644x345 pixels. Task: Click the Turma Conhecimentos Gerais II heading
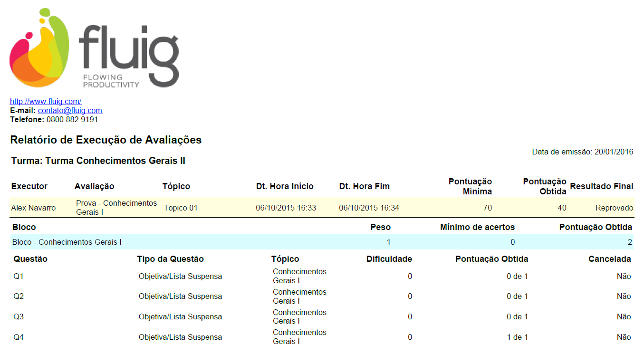click(x=98, y=161)
